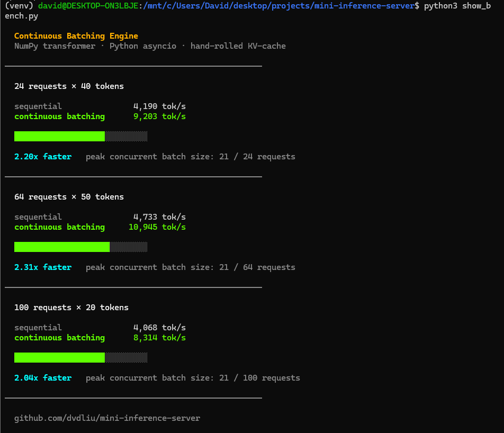Click the 'Continuous Batching Engine' heading
Image resolution: width=504 pixels, height=433 pixels.
point(76,36)
